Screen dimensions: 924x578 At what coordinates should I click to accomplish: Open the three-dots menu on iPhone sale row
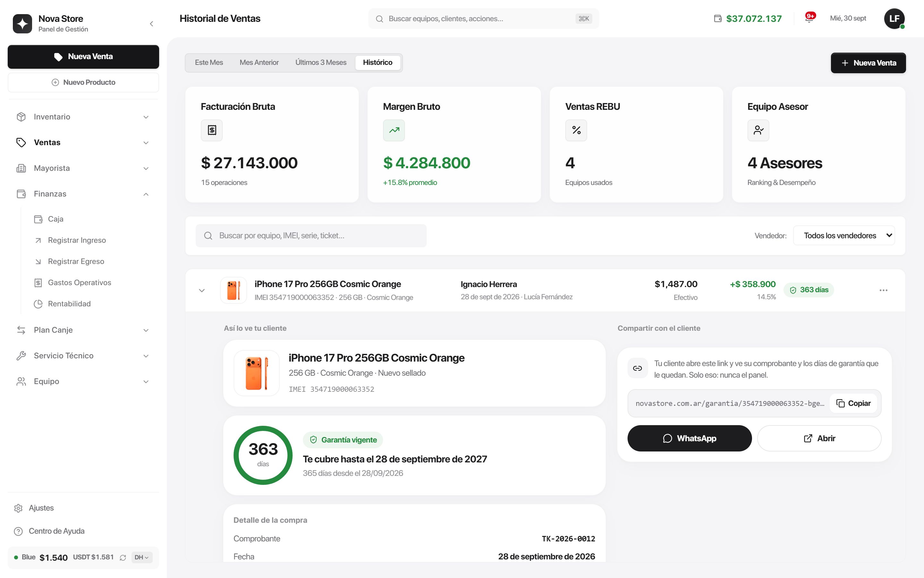point(883,290)
